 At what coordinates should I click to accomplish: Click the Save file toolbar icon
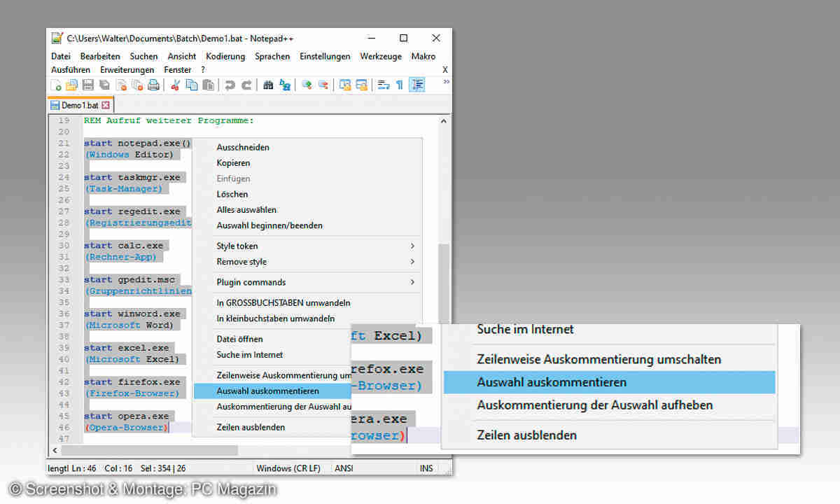point(88,85)
